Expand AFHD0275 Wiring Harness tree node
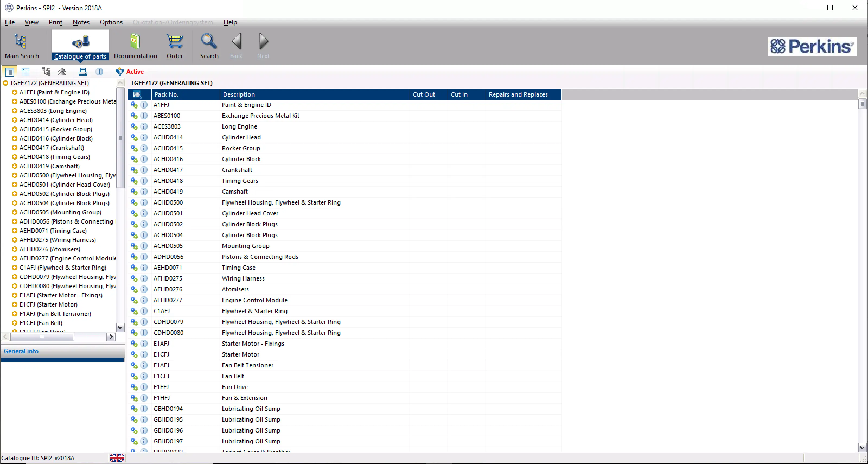 pos(14,240)
